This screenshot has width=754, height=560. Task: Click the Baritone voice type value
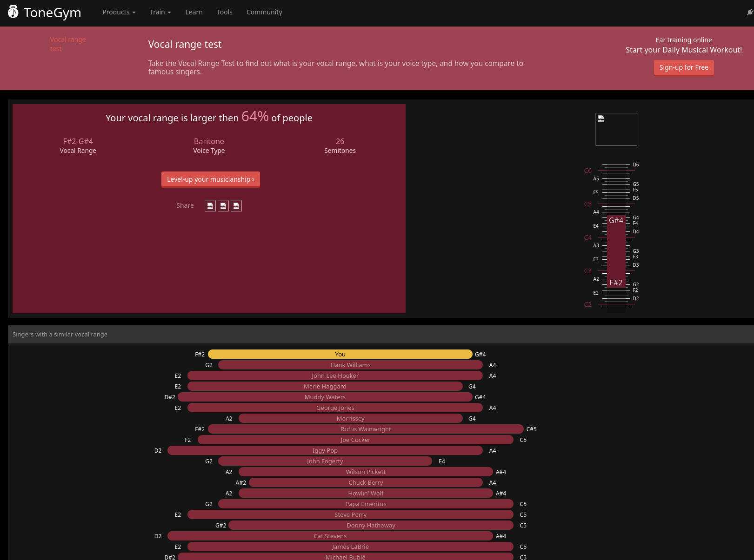[209, 141]
